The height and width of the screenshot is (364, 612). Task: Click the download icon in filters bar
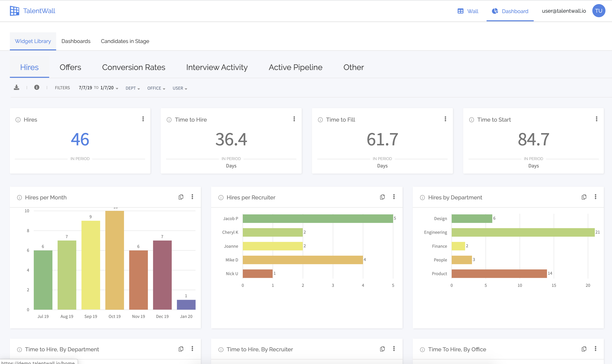pos(16,88)
